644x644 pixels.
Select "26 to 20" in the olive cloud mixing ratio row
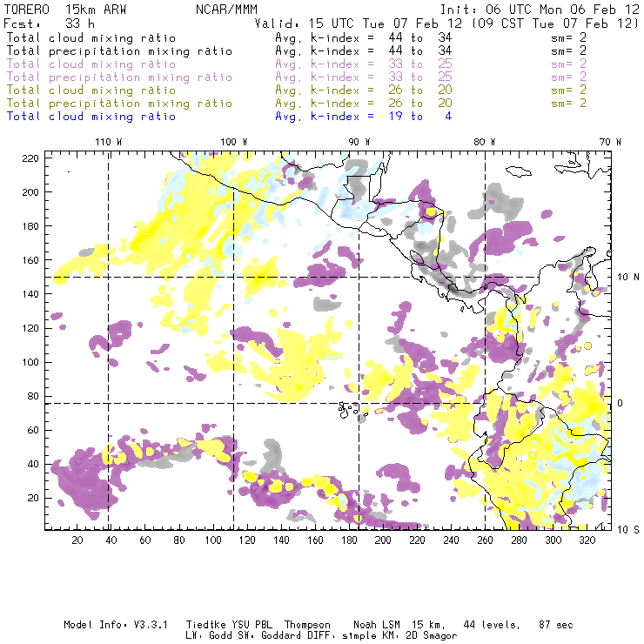click(420, 90)
